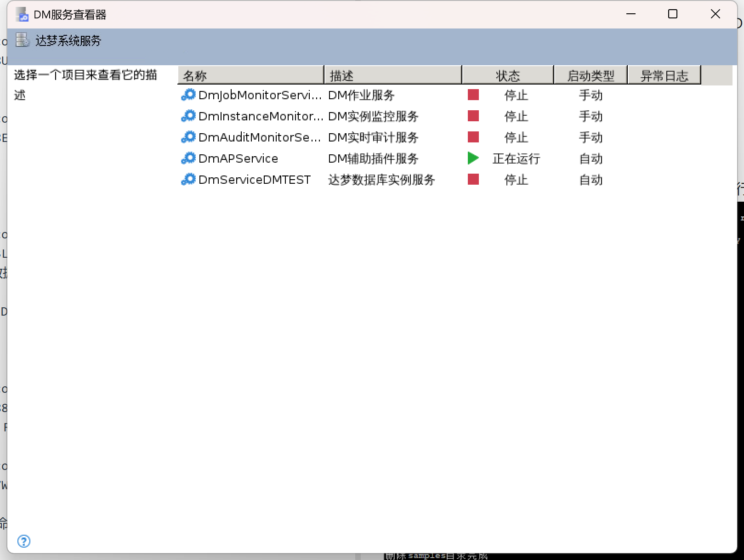Sort by the 描述 column header
Screen dimensions: 744x560
coord(393,75)
